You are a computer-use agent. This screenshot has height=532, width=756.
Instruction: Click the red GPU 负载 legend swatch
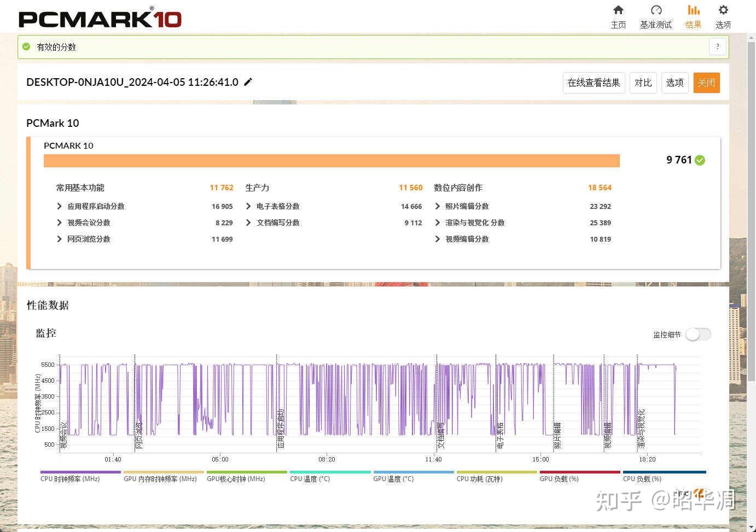pyautogui.click(x=580, y=472)
